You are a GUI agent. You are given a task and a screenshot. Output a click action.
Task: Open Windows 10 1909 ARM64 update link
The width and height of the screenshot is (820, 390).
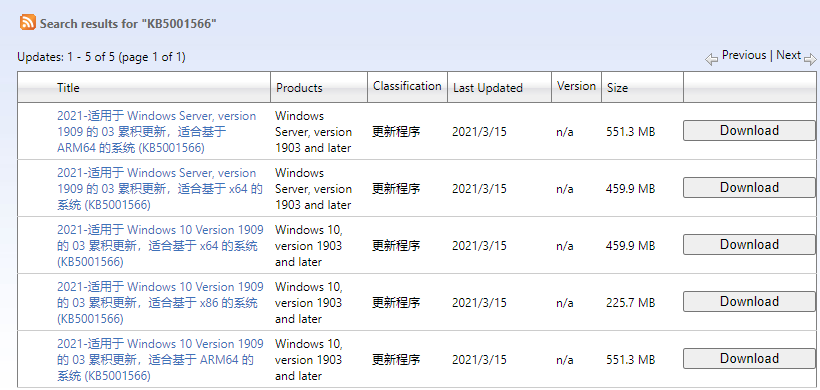[160, 360]
